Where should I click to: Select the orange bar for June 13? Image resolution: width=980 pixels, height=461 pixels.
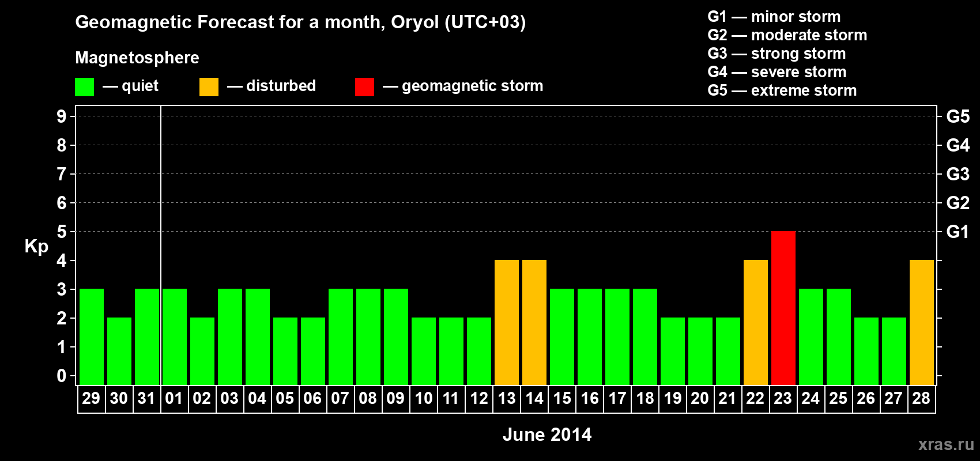(507, 323)
